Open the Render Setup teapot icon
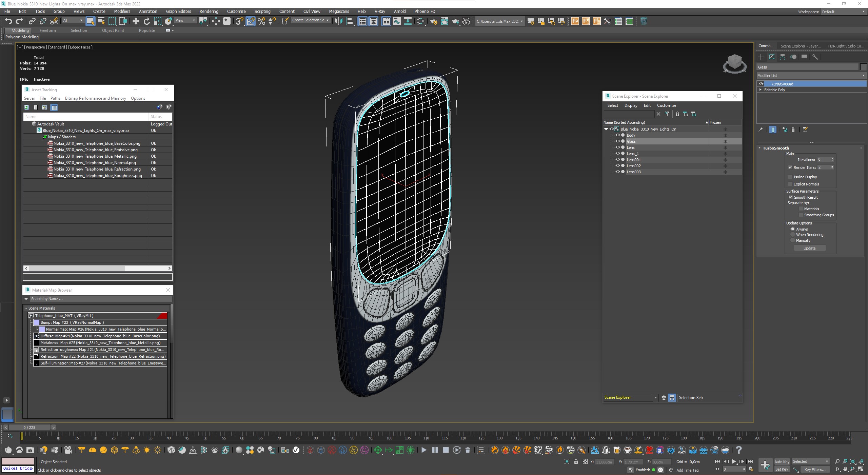The image size is (868, 475). [433, 21]
